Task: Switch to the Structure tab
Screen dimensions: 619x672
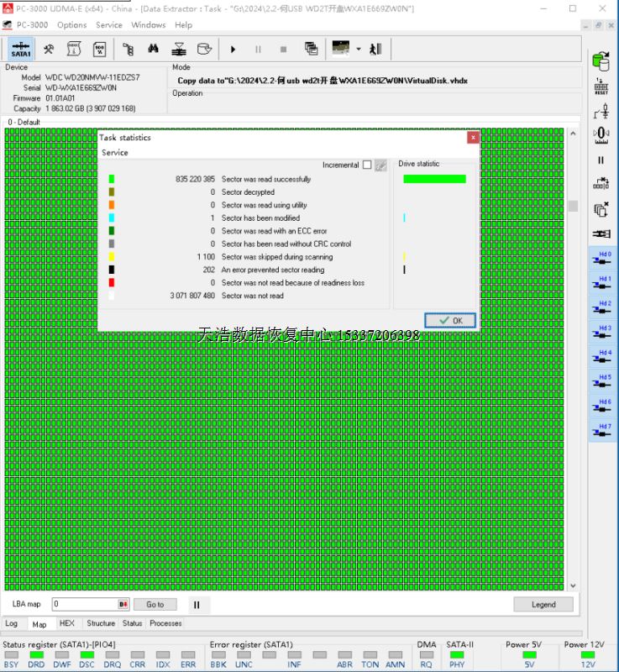Action: (x=101, y=623)
